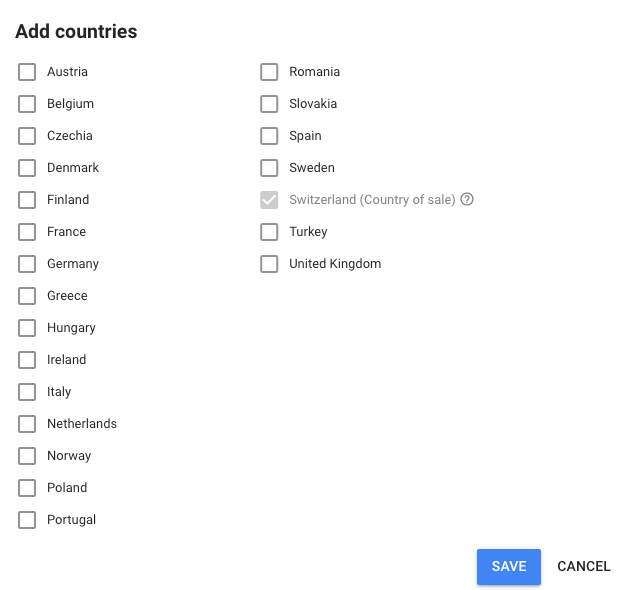Viewport: 622px width, 590px height.
Task: Toggle the Netherlands checkbox
Action: pos(27,424)
